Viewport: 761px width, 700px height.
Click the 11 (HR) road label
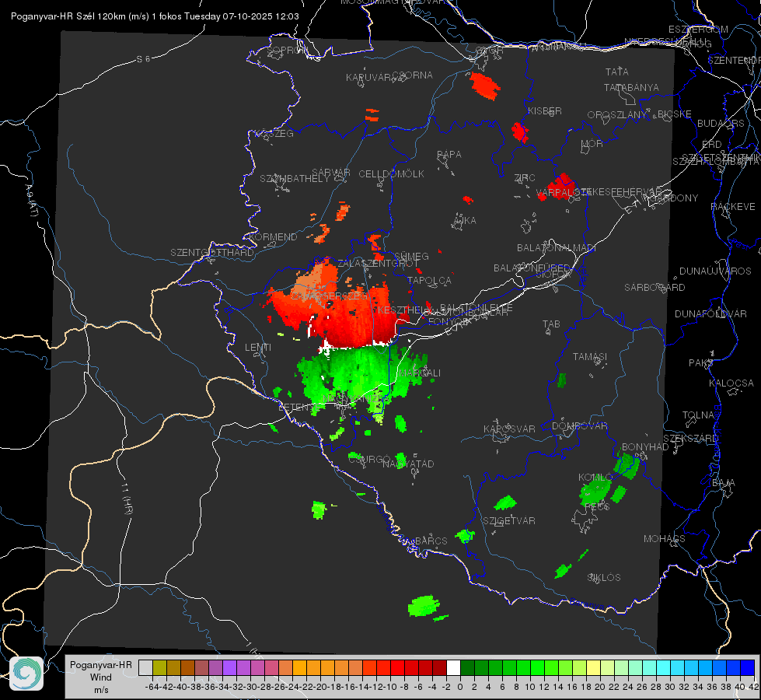(127, 498)
